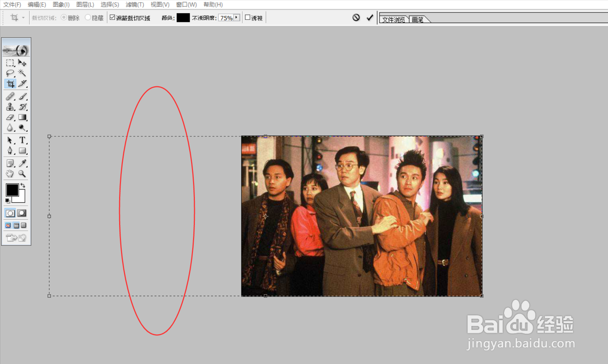Screen dimensions: 608x364
Task: Select the Notes tool
Action: pos(10,163)
